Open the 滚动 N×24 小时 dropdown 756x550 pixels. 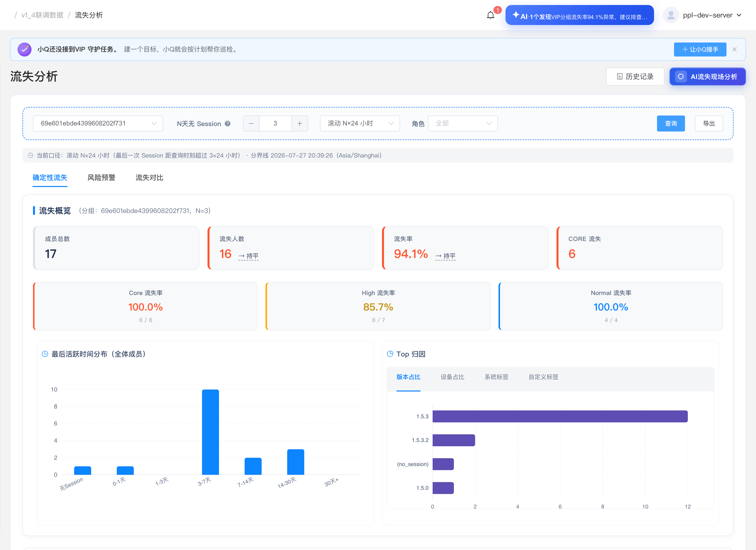click(360, 124)
